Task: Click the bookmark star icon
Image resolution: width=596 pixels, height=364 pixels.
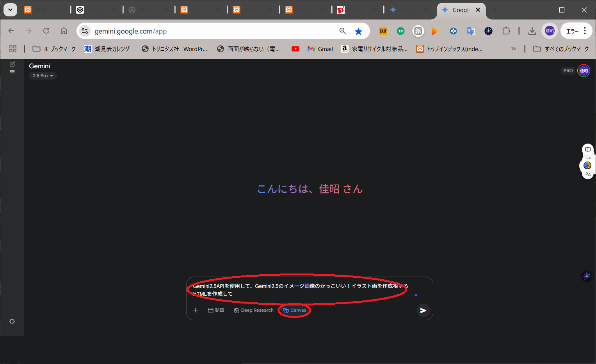Action: tap(358, 31)
